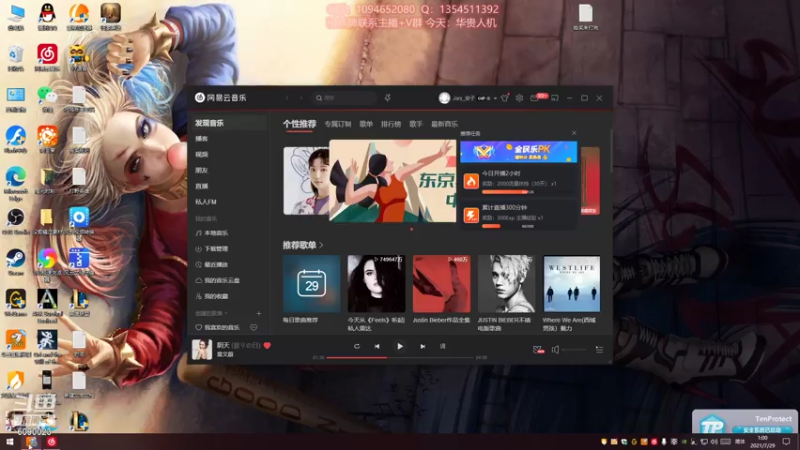The width and height of the screenshot is (800, 450).
Task: Collapse the 创建的歌单 section
Action: (x=211, y=313)
